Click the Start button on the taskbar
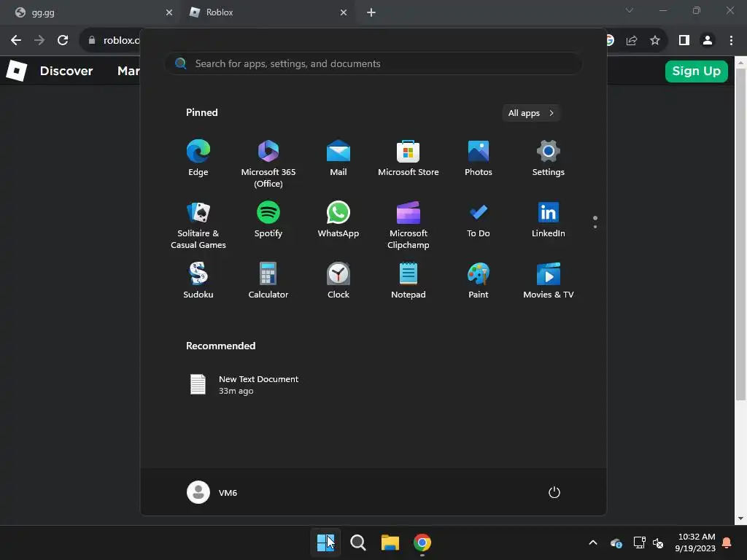 tap(325, 542)
